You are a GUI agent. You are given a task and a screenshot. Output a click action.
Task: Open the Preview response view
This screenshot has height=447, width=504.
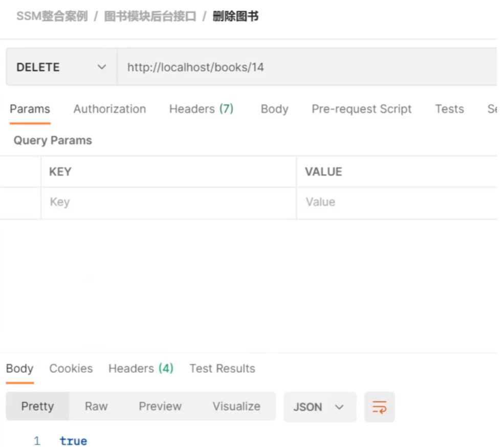point(160,406)
